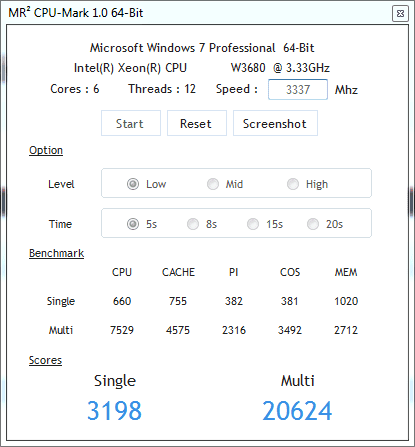Click the Single benchmark row label

pos(61,301)
